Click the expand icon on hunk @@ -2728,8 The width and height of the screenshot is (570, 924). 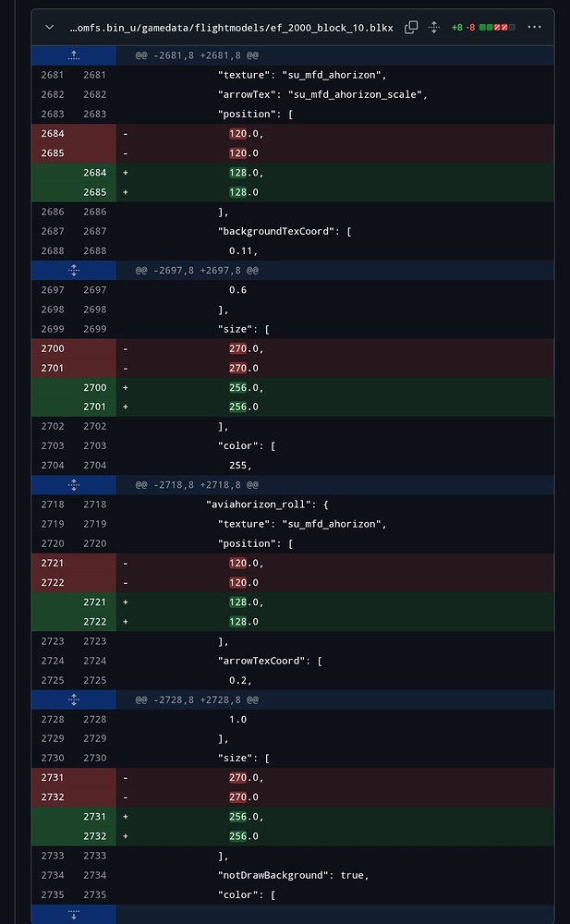click(x=73, y=699)
